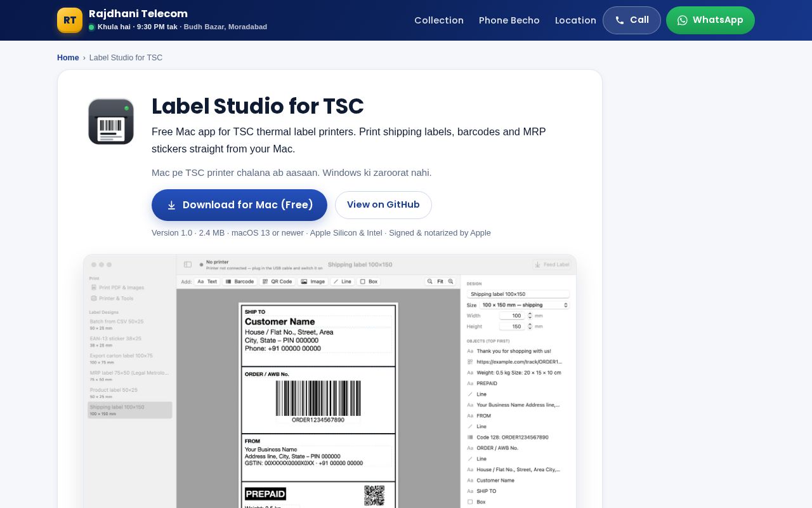Open Printer & Tools in the sidebar
Viewport: 812px width, 508px height.
coord(112,298)
